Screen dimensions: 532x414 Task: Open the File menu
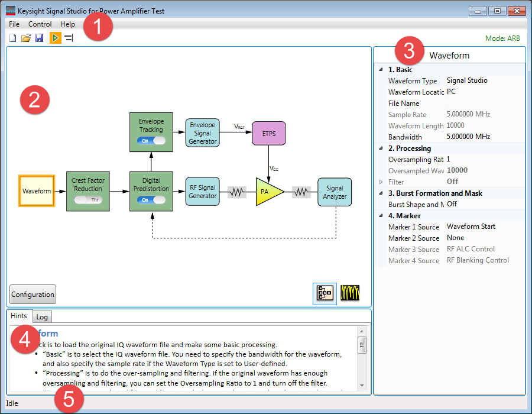coord(14,24)
